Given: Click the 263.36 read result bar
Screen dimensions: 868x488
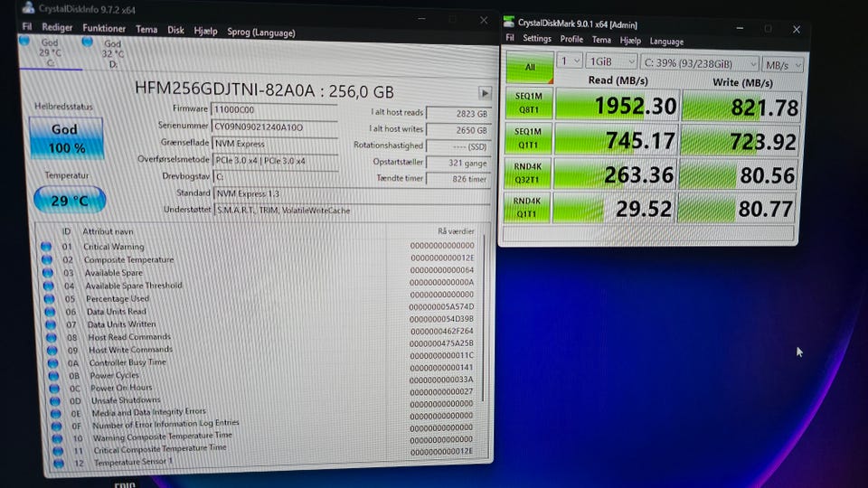Looking at the screenshot, I should tap(615, 174).
